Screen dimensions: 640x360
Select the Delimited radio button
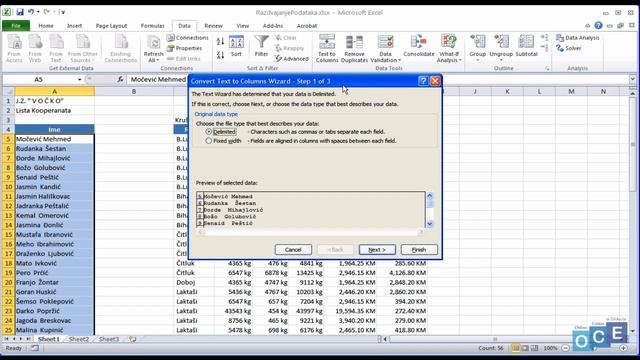(209, 132)
